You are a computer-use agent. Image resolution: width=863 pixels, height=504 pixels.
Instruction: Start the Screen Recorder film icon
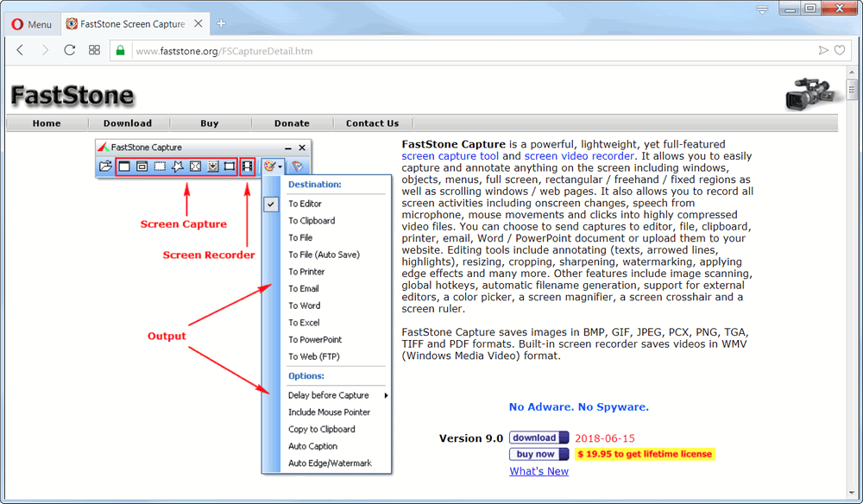point(248,167)
